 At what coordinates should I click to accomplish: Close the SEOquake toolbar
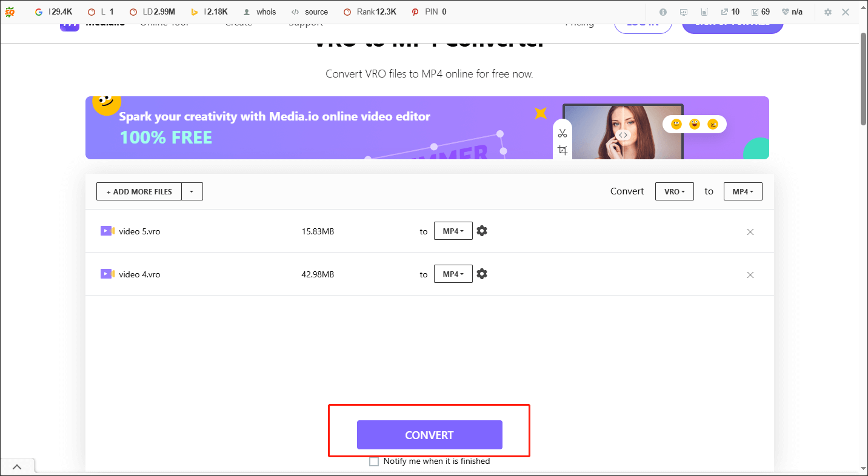(x=846, y=12)
